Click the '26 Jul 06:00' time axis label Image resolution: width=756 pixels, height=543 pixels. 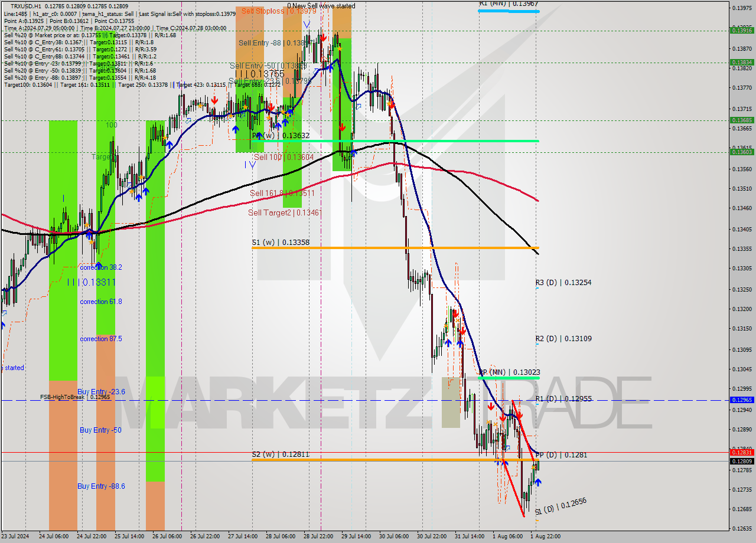(x=167, y=537)
